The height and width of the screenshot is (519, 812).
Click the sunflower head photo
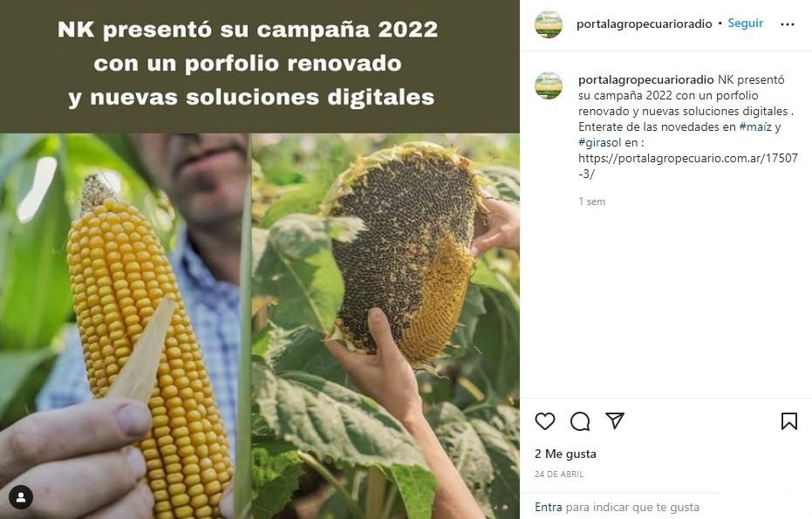pos(386,326)
